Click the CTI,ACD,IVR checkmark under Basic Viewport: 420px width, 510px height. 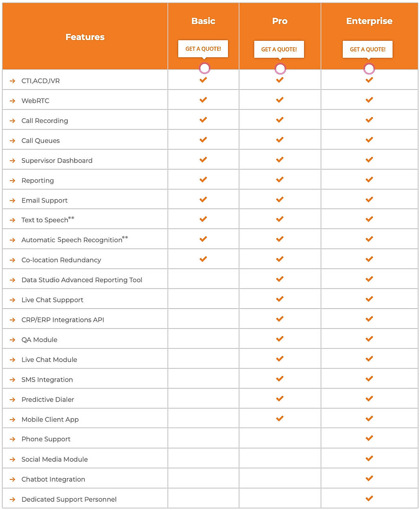point(203,80)
